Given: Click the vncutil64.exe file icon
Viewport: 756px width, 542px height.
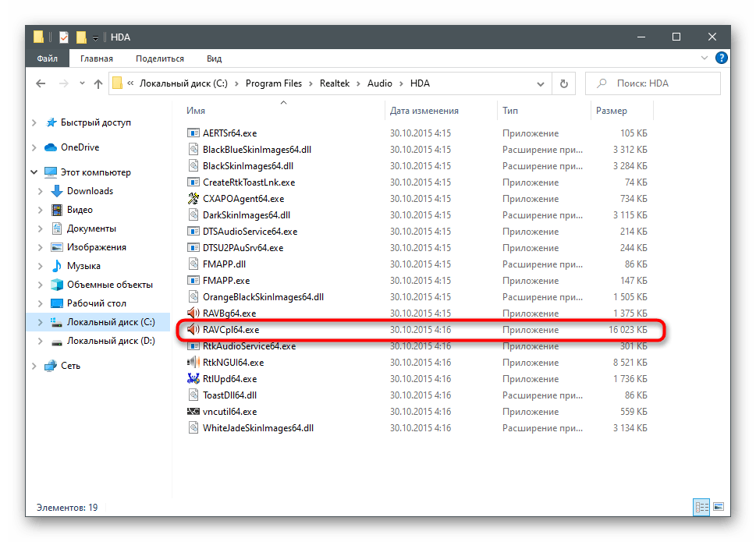Looking at the screenshot, I should coord(193,412).
